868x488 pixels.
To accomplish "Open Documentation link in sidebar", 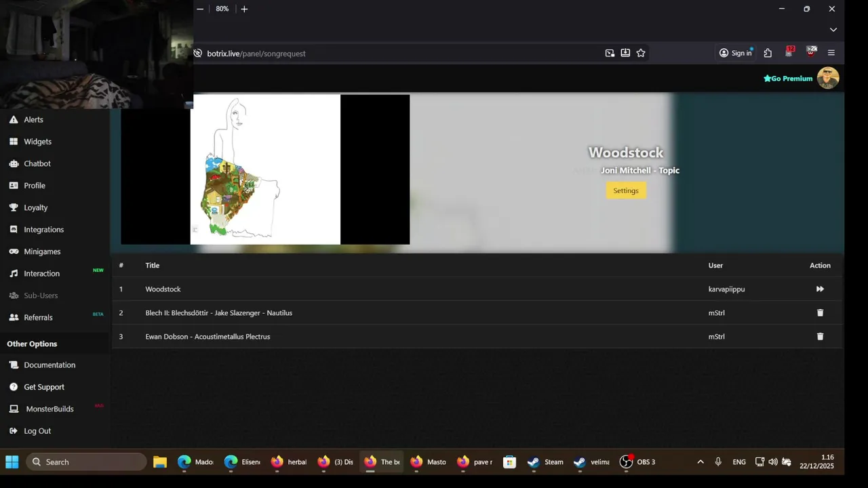I will pyautogui.click(x=50, y=365).
